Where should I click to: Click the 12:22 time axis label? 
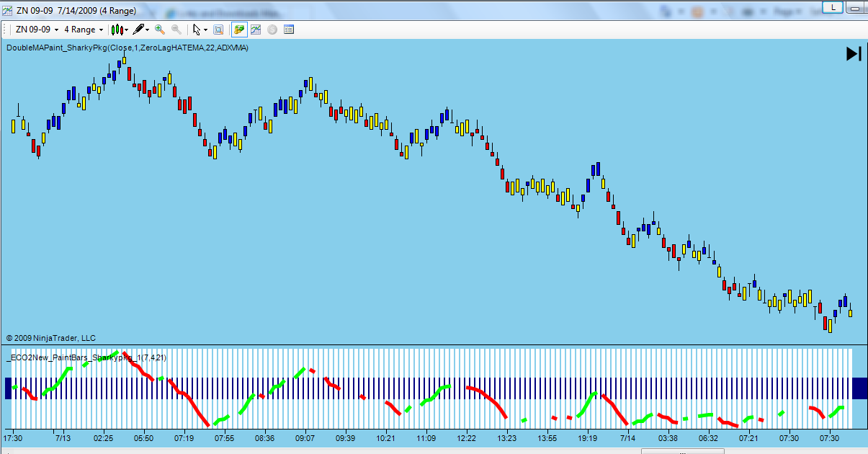(x=466, y=438)
